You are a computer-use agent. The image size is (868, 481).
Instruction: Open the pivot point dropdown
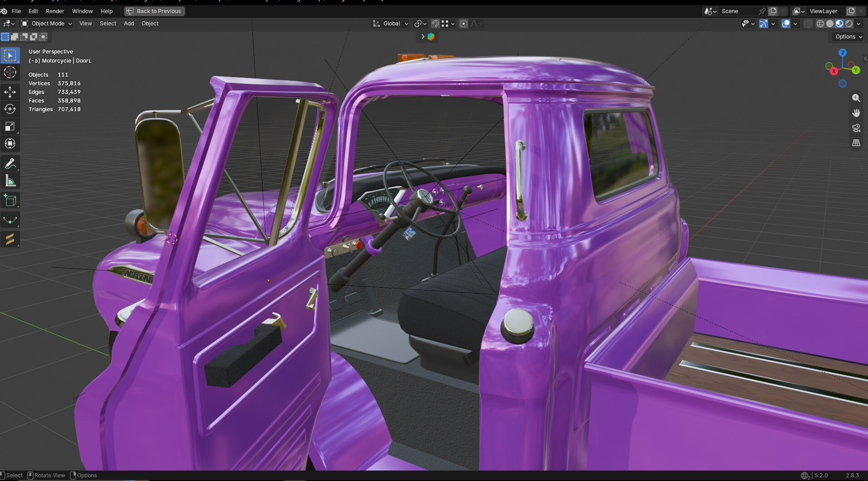[x=421, y=24]
